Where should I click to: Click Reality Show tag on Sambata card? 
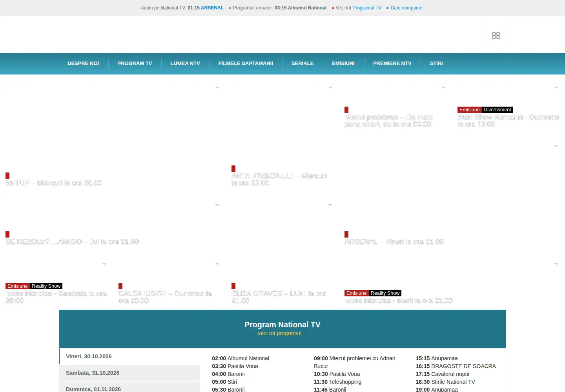pos(46,286)
